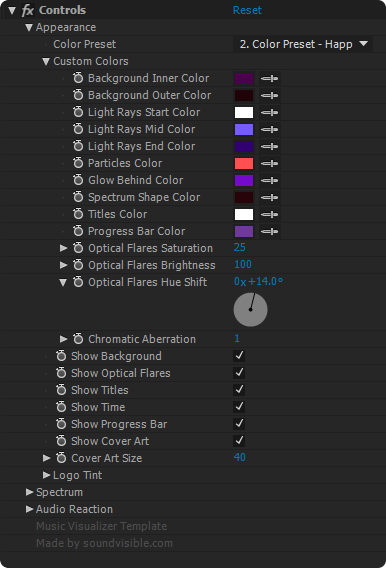Use eyedropper for Progress Bar Color
The image size is (386, 568).
270,231
